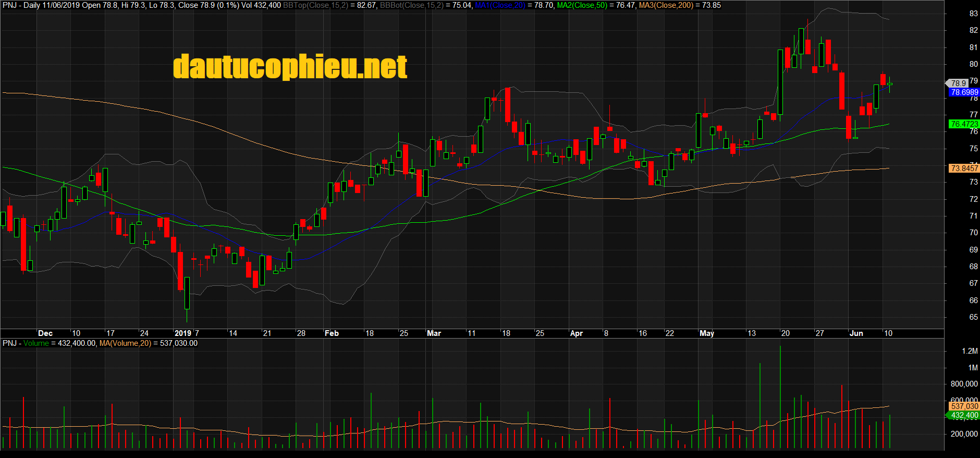Jump to the Feb marker on time axis
The image size is (980, 458).
click(332, 333)
